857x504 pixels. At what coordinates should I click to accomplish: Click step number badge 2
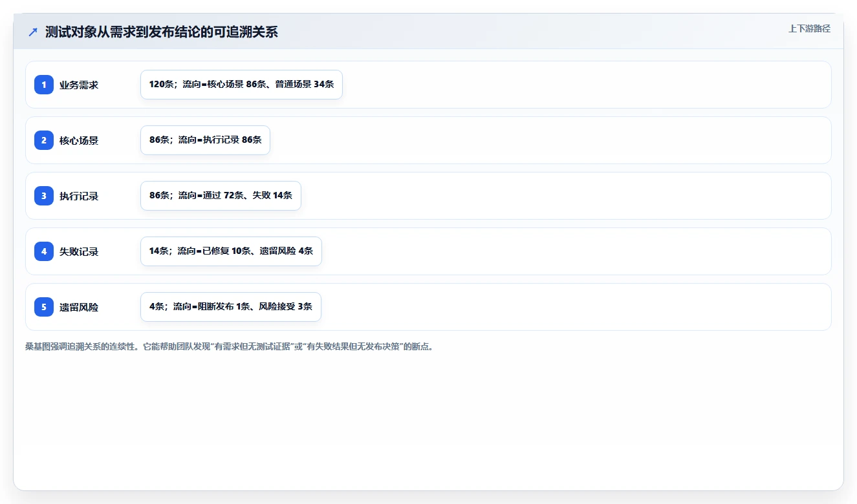[44, 140]
